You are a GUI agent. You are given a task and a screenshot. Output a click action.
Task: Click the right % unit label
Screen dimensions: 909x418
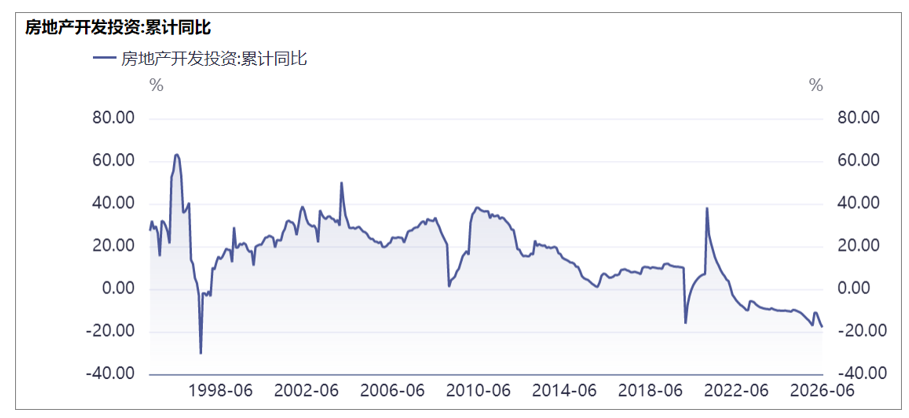816,86
